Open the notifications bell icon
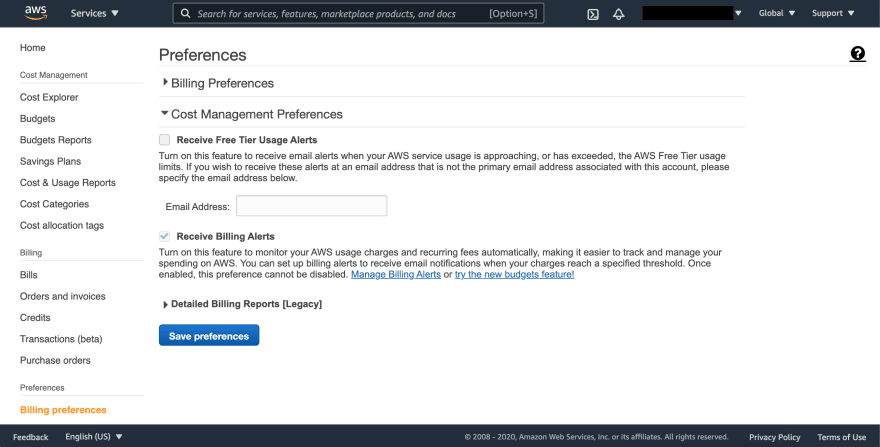 [x=618, y=14]
